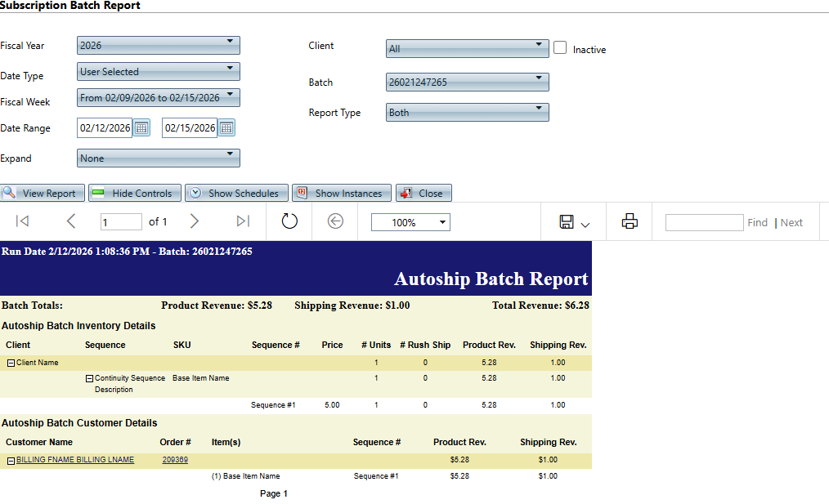The height and width of the screenshot is (504, 829).
Task: Expand the Report Type dropdown
Action: tap(467, 112)
